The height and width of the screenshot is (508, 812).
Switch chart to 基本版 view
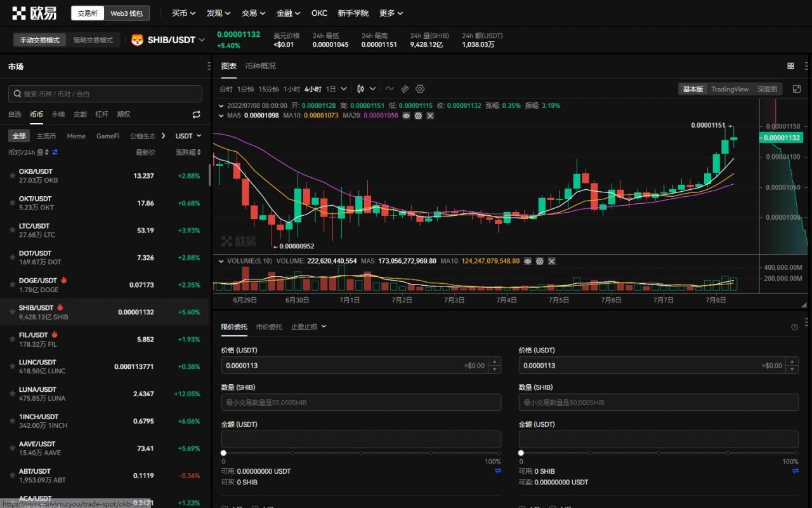[693, 89]
